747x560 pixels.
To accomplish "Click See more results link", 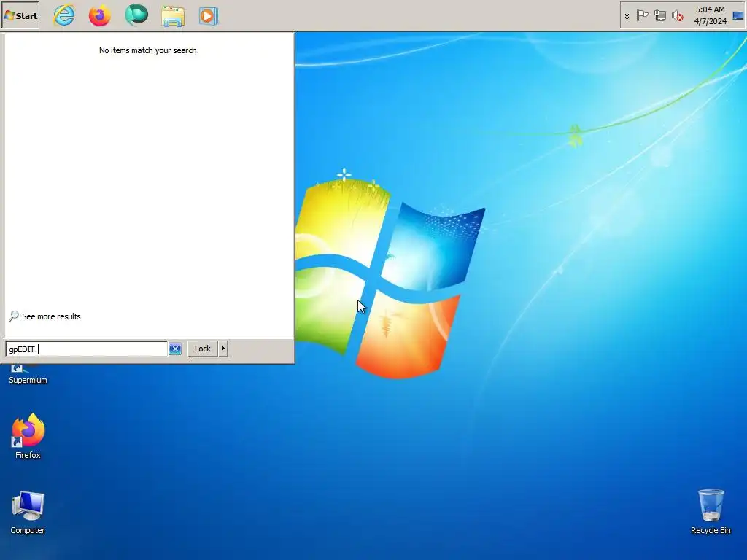I will click(51, 316).
